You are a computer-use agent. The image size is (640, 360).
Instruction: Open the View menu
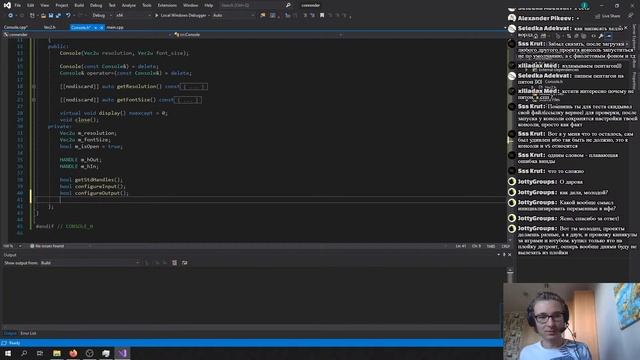click(44, 5)
